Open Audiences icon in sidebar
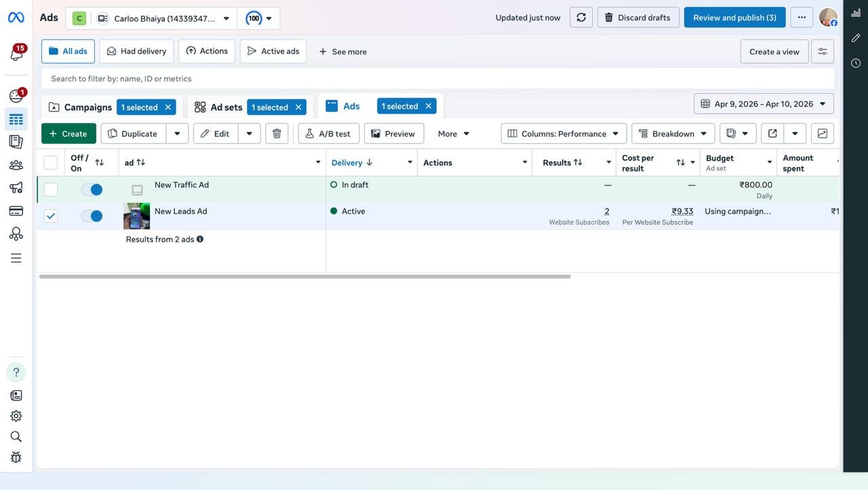868x490 pixels. [16, 165]
